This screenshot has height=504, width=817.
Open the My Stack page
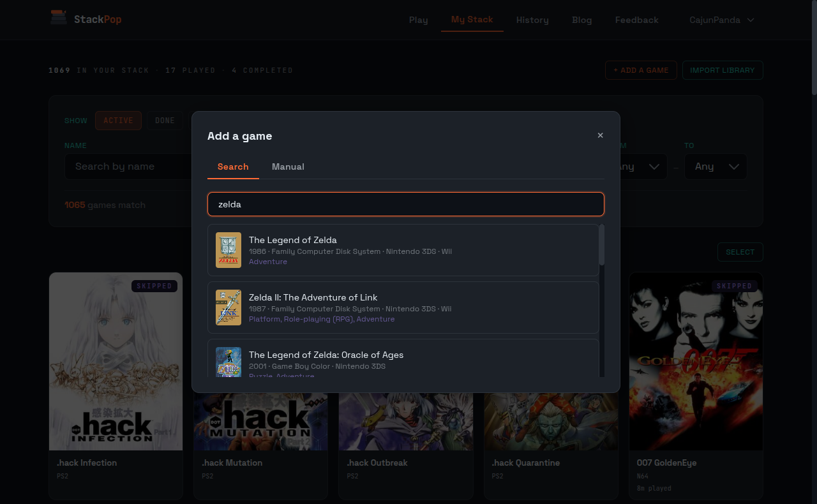pos(472,20)
